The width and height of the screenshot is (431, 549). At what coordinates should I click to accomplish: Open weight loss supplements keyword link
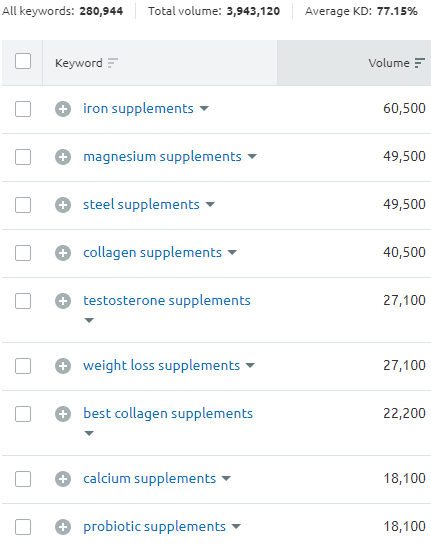(161, 366)
